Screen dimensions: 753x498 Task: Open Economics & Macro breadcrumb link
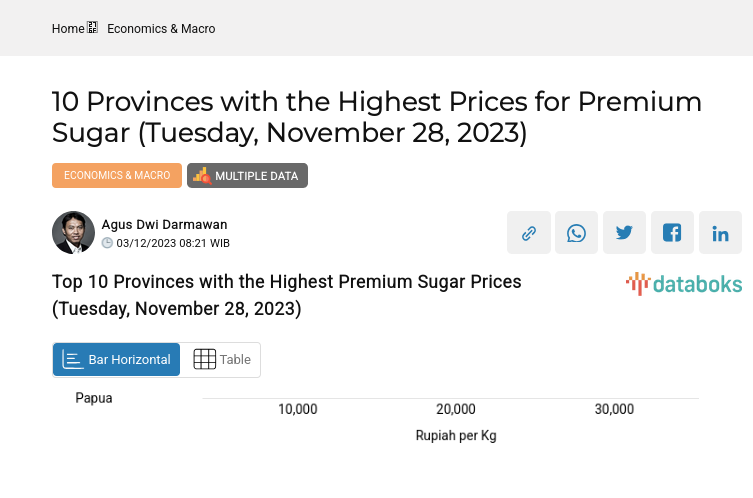pos(161,29)
